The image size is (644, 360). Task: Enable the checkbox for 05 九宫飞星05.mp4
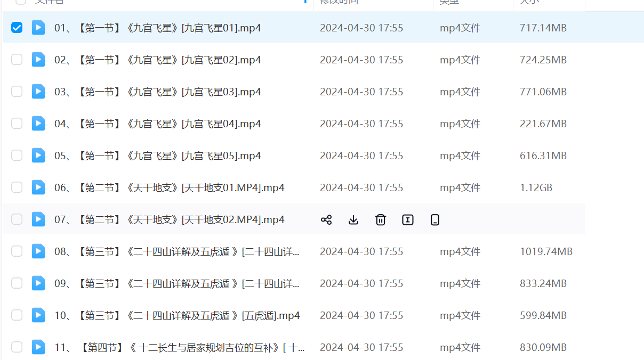pyautogui.click(x=17, y=156)
